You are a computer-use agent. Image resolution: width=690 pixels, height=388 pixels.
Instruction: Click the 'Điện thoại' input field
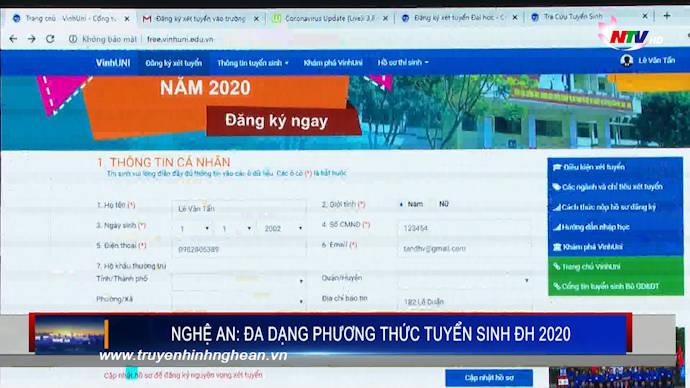(x=239, y=249)
